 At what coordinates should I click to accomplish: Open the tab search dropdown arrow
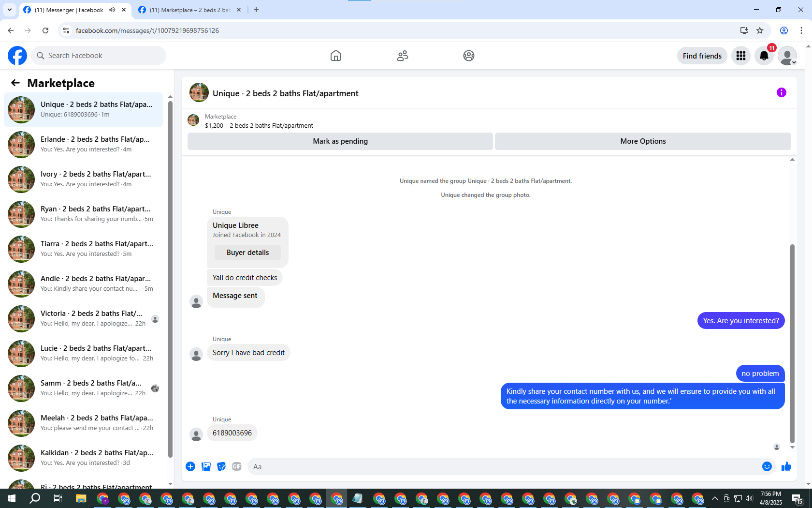coord(10,10)
